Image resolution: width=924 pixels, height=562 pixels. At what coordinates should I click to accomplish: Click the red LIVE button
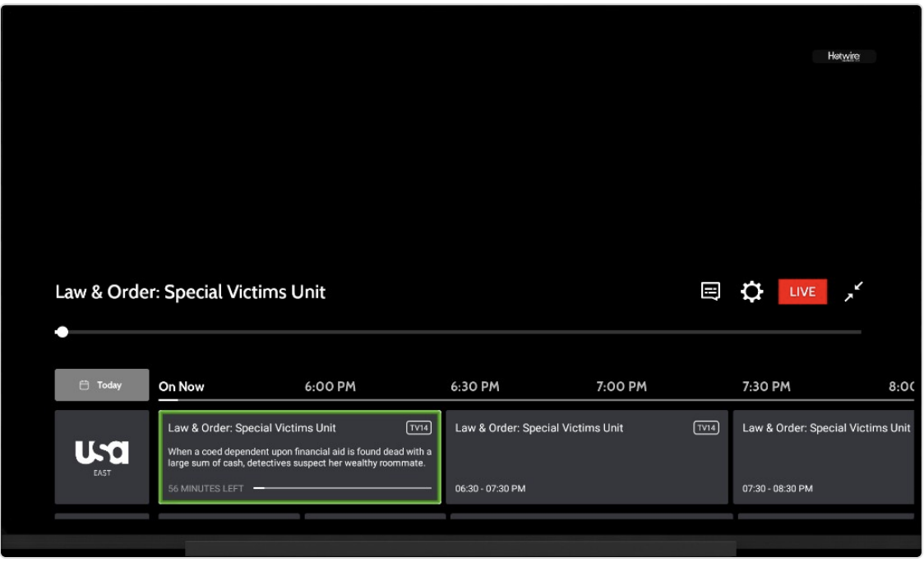802,292
